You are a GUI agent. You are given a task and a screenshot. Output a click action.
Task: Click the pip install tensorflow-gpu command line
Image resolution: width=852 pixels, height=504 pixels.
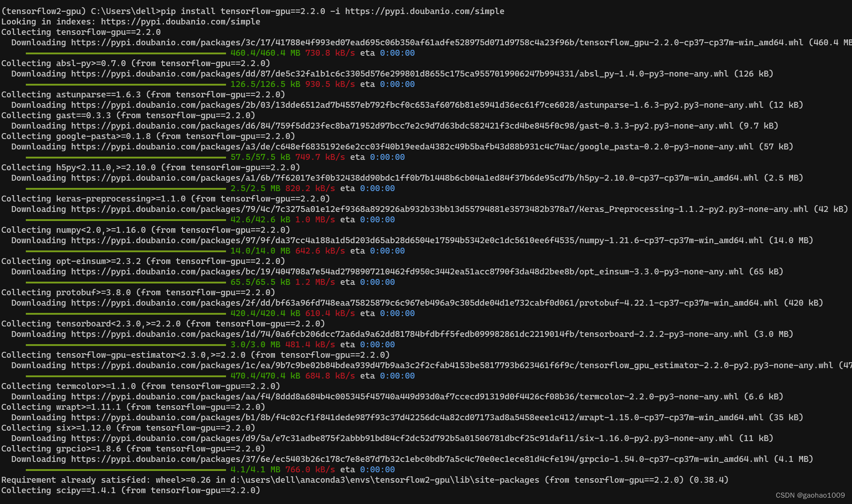pyautogui.click(x=253, y=11)
